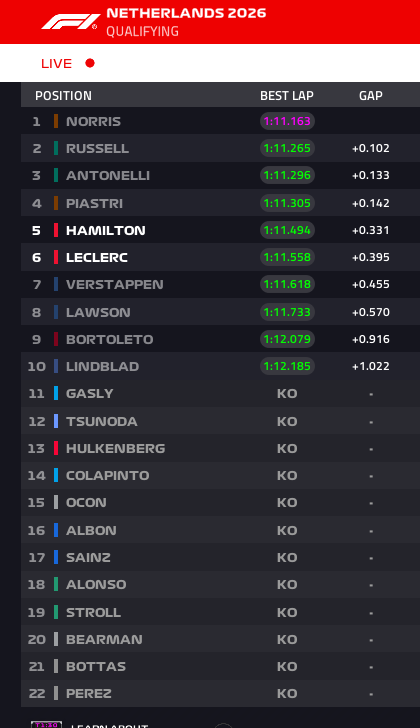Image resolution: width=420 pixels, height=728 pixels.
Task: Click the BEST LAP column header
Action: (287, 96)
